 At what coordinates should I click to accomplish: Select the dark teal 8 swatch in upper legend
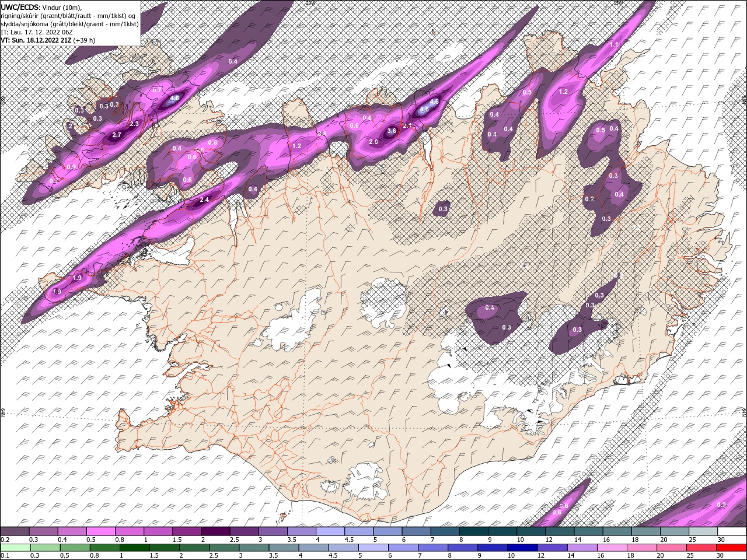pyautogui.click(x=473, y=531)
